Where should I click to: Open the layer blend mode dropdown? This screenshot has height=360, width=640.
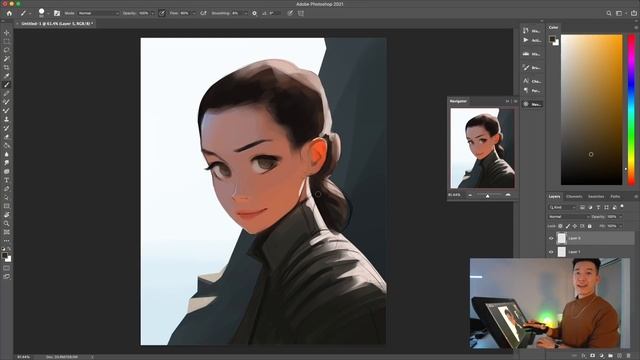pos(568,217)
